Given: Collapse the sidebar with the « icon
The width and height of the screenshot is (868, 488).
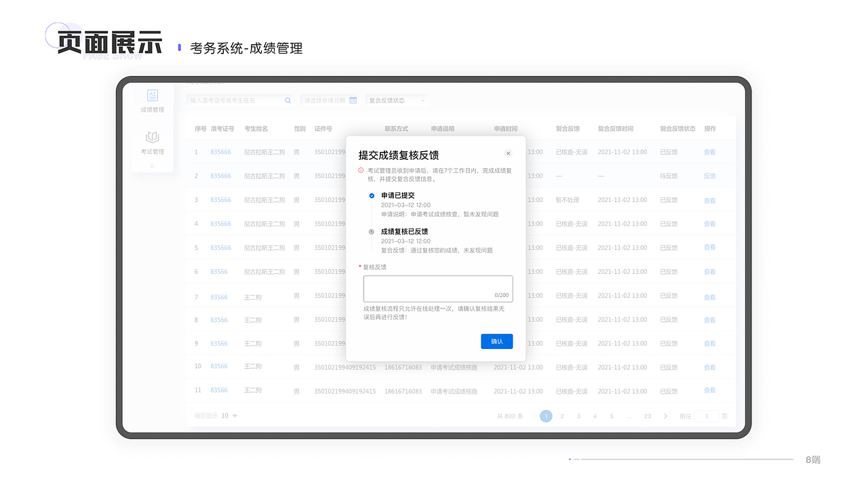Looking at the screenshot, I should (x=152, y=165).
